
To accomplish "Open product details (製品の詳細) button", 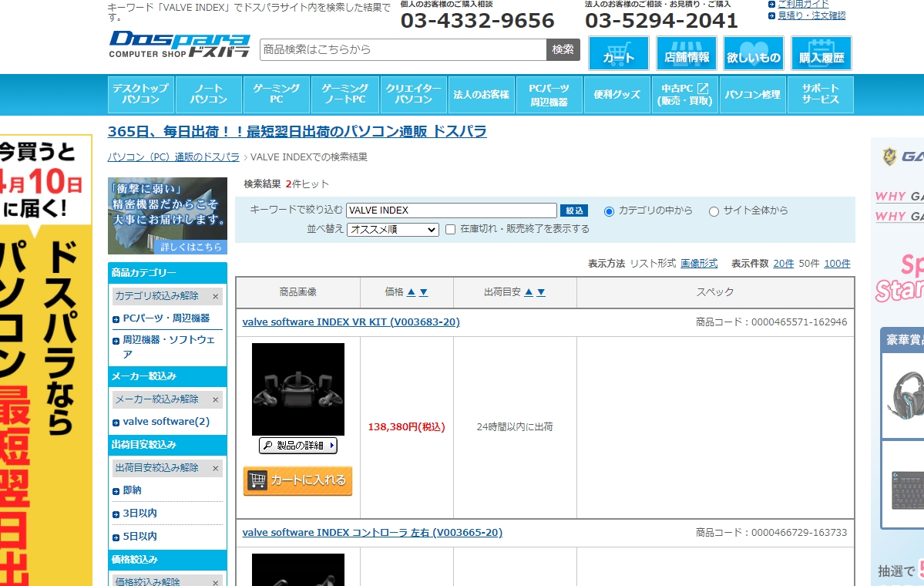I will (x=298, y=446).
